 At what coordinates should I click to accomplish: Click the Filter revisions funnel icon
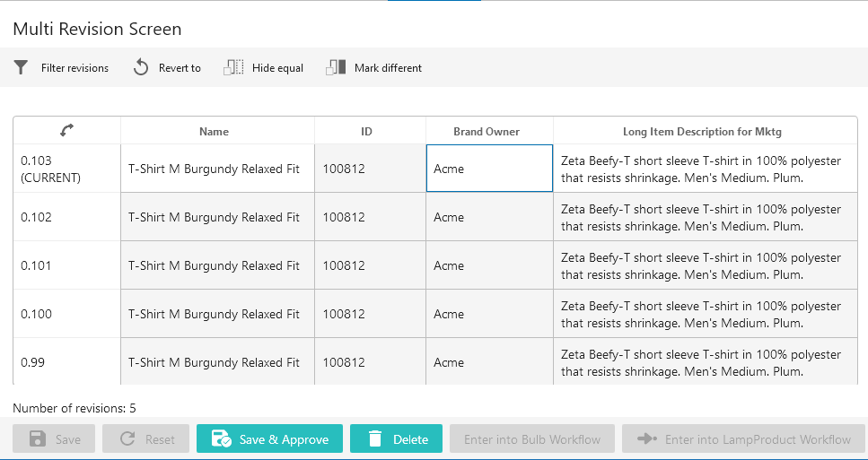click(x=22, y=68)
